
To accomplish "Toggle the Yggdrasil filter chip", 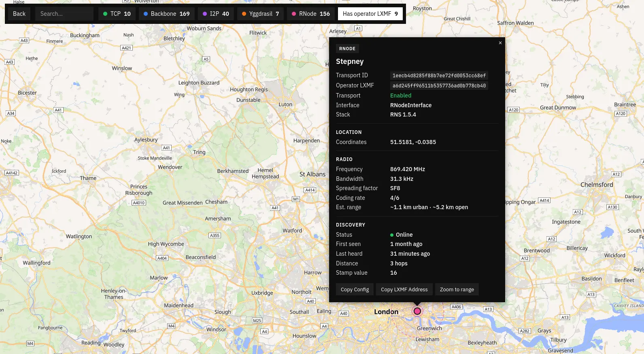I will (x=260, y=14).
